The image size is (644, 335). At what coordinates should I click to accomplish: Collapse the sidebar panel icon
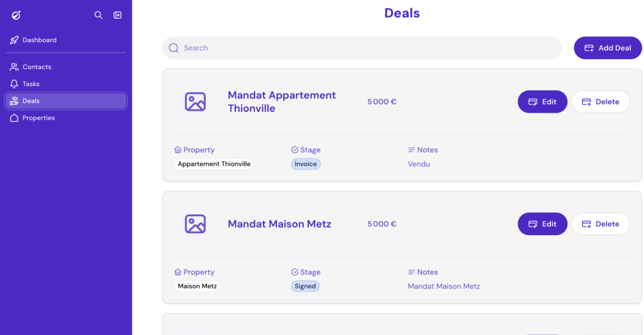point(118,15)
